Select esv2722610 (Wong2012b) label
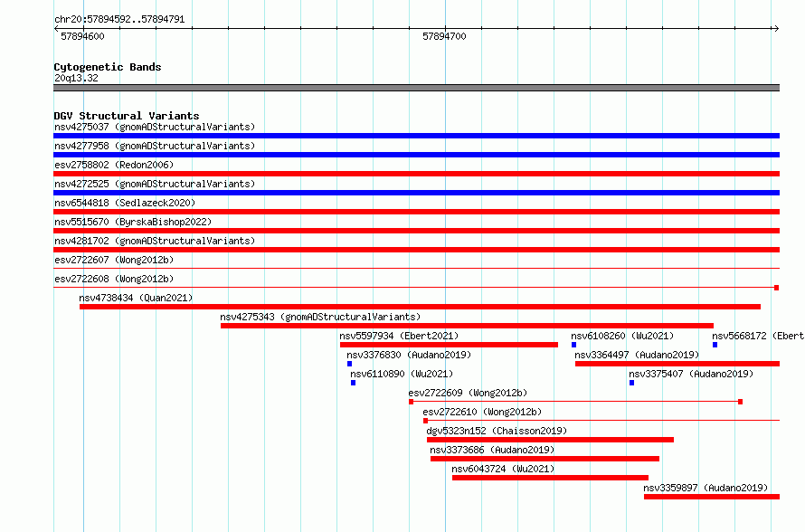The image size is (805, 532). pos(482,412)
